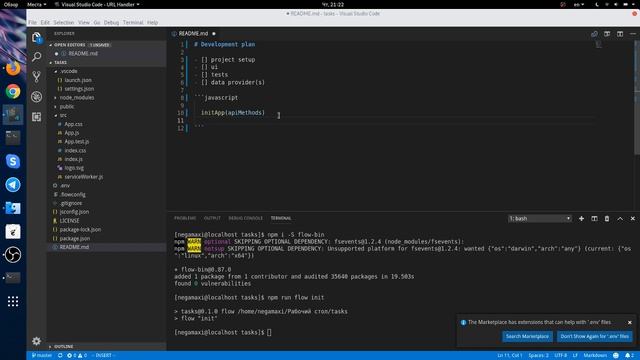The width and height of the screenshot is (640, 360).
Task: Open the errors and warnings counter
Action: [x=77, y=356]
